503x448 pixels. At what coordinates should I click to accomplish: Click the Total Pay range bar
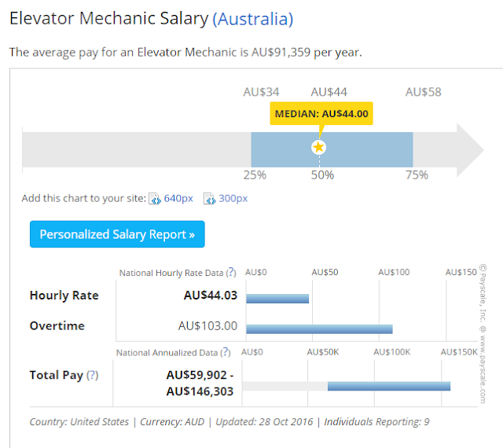[x=388, y=386]
